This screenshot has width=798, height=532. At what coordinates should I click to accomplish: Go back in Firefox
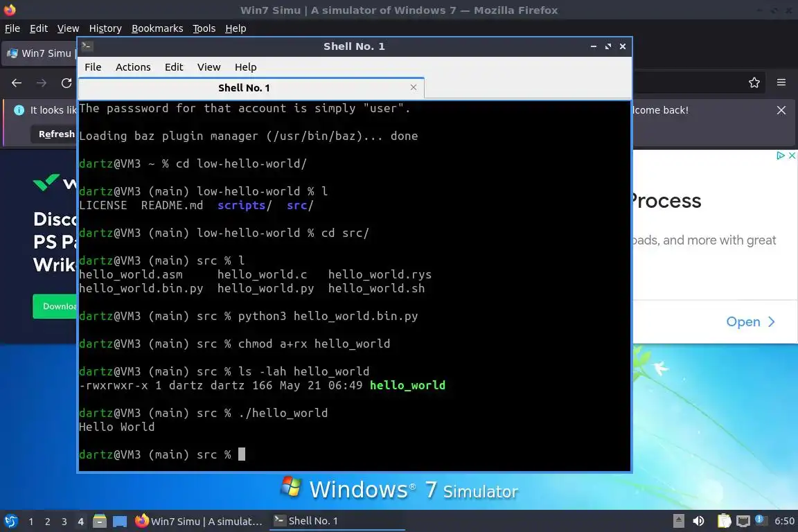pos(17,83)
